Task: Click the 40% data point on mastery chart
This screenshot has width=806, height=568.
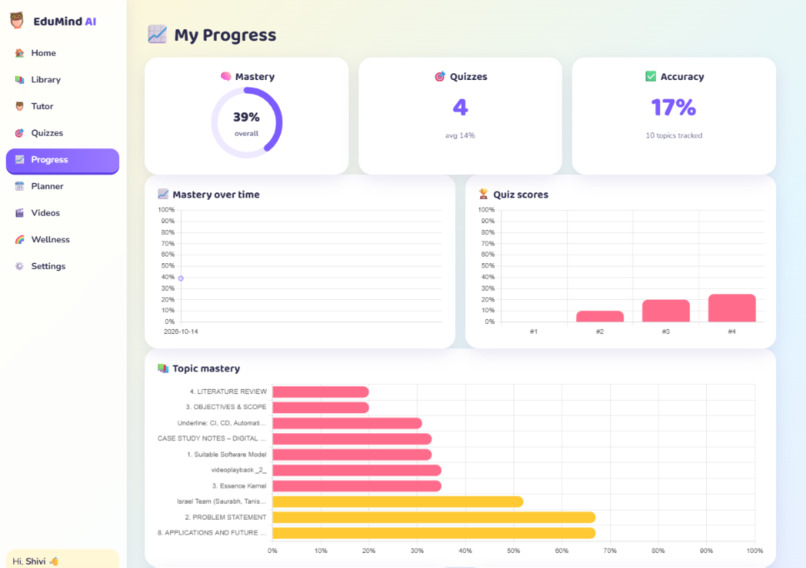Action: (180, 278)
